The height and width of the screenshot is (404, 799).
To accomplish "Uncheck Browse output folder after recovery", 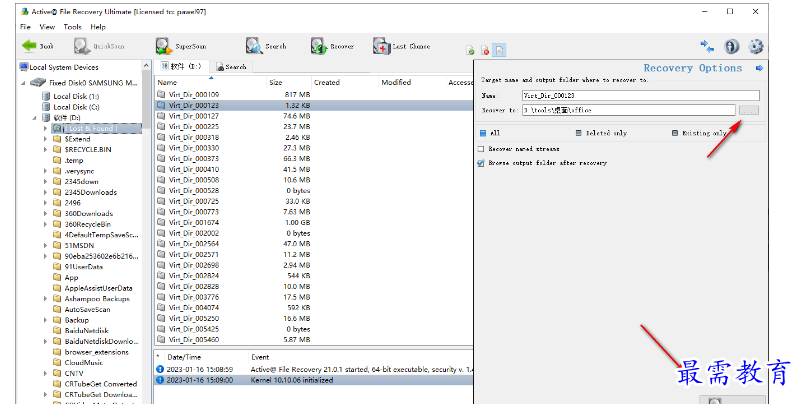I will click(x=481, y=163).
